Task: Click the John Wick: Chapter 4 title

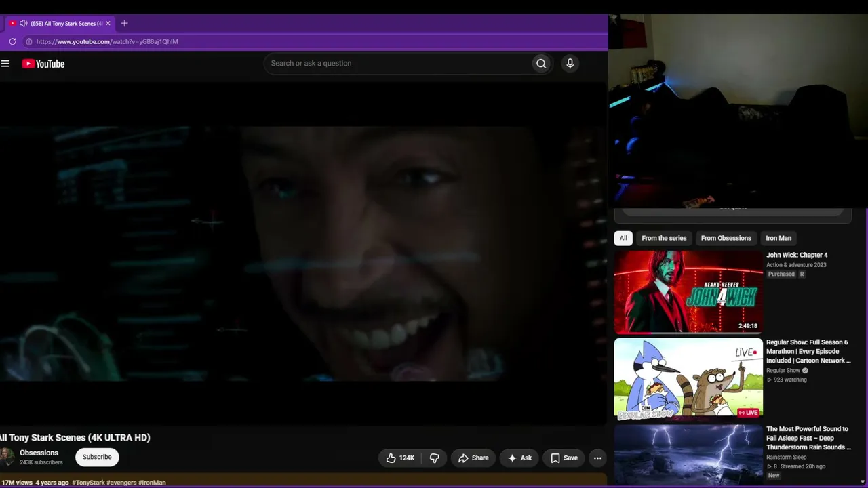Action: coord(797,256)
